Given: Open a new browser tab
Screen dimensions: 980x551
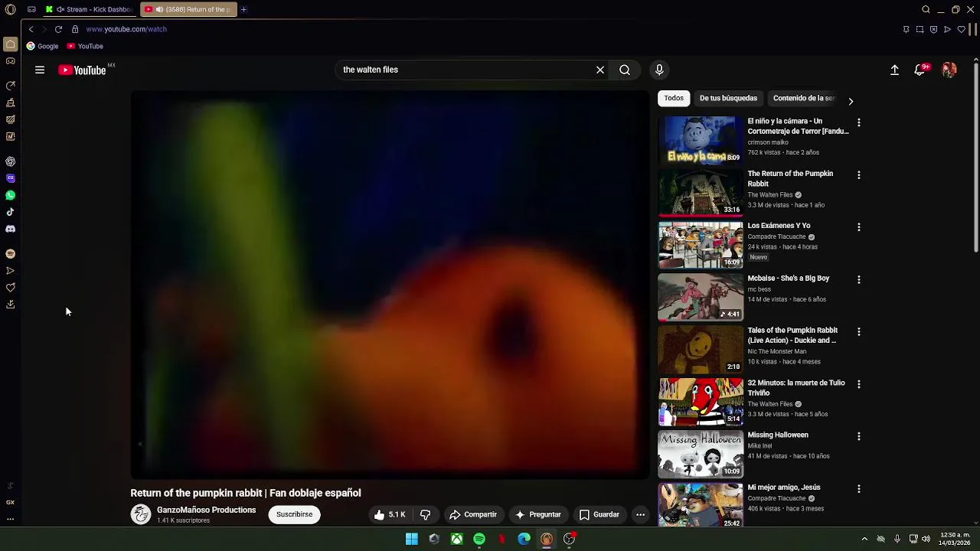Looking at the screenshot, I should (243, 9).
